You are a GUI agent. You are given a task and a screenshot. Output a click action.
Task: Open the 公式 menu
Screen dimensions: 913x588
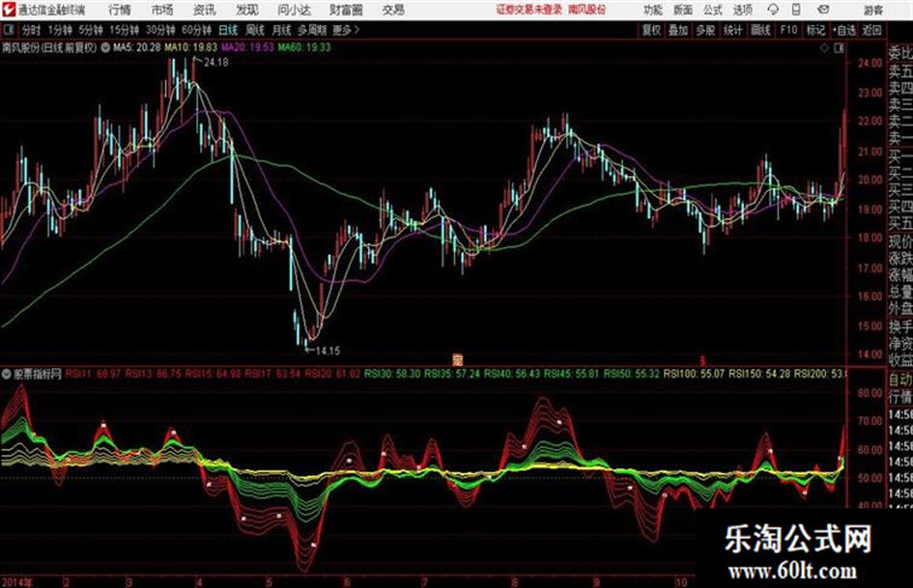tap(713, 10)
